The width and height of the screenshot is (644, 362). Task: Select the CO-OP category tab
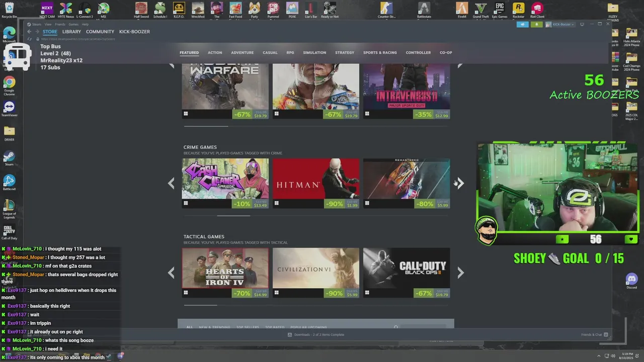pyautogui.click(x=446, y=52)
